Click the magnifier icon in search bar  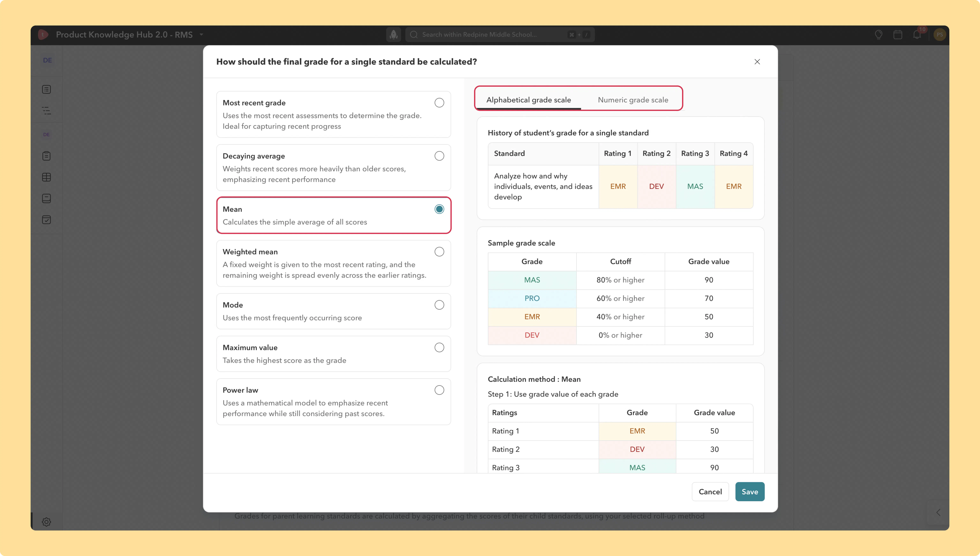414,35
